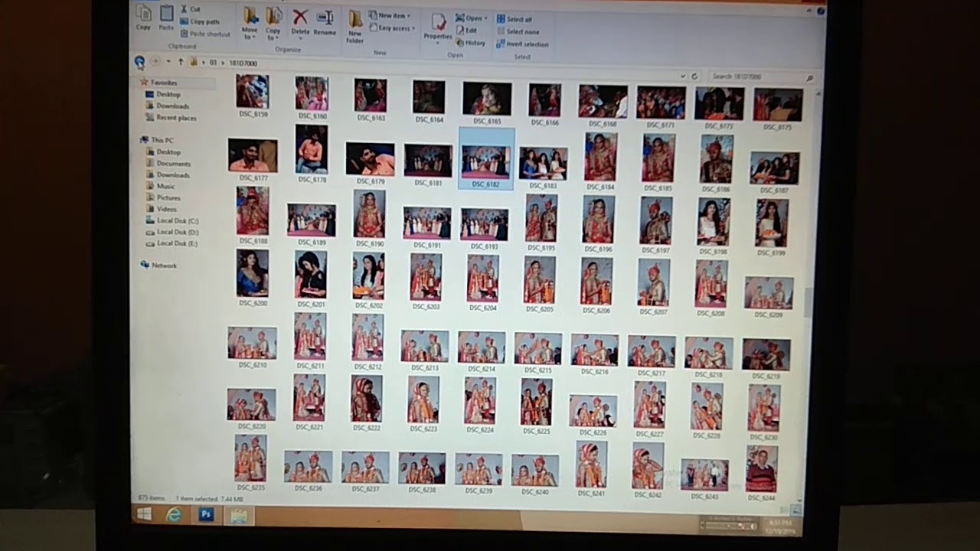Select Desktop under This PC
The height and width of the screenshot is (551, 980).
163,152
